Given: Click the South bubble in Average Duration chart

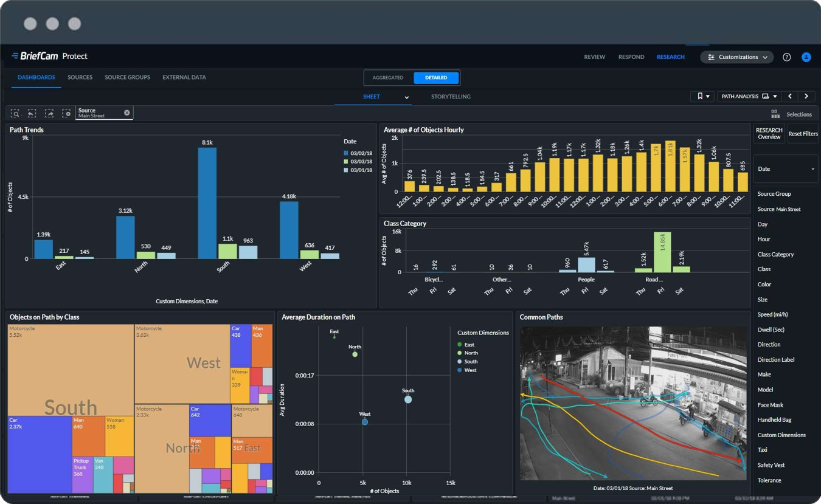Looking at the screenshot, I should [x=407, y=399].
